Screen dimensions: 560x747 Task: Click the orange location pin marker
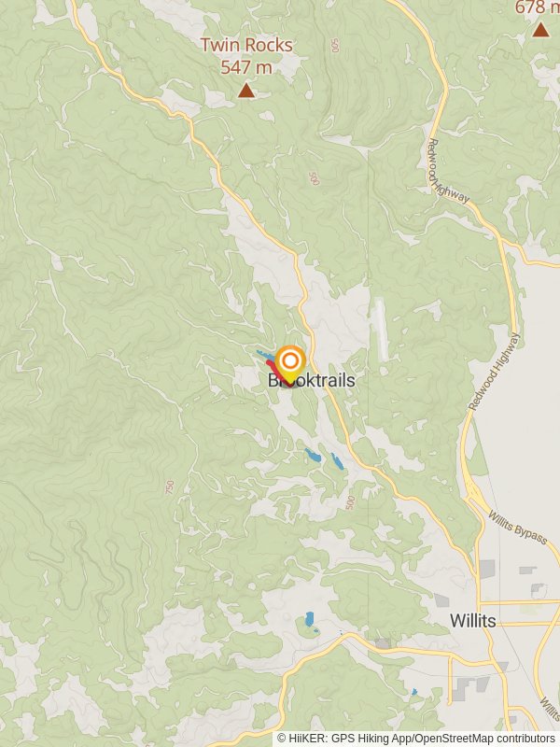290,363
